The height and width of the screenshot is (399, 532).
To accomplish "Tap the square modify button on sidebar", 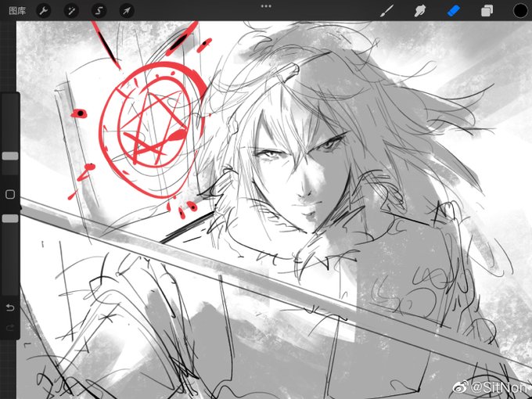I will coord(10,194).
